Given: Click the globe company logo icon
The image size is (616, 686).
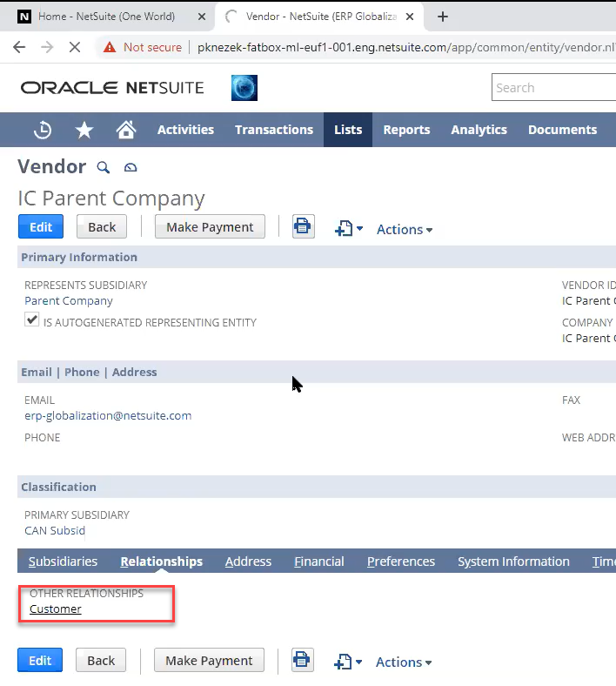Looking at the screenshot, I should [244, 88].
